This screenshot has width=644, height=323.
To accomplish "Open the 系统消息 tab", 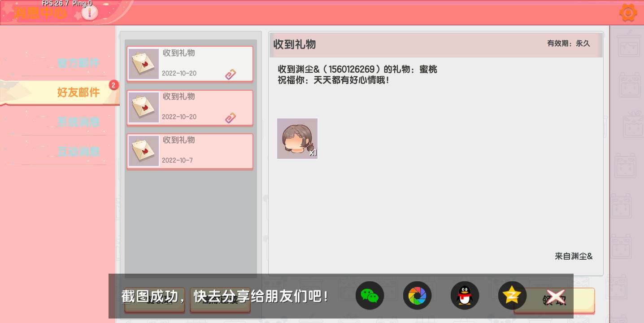I will click(78, 122).
